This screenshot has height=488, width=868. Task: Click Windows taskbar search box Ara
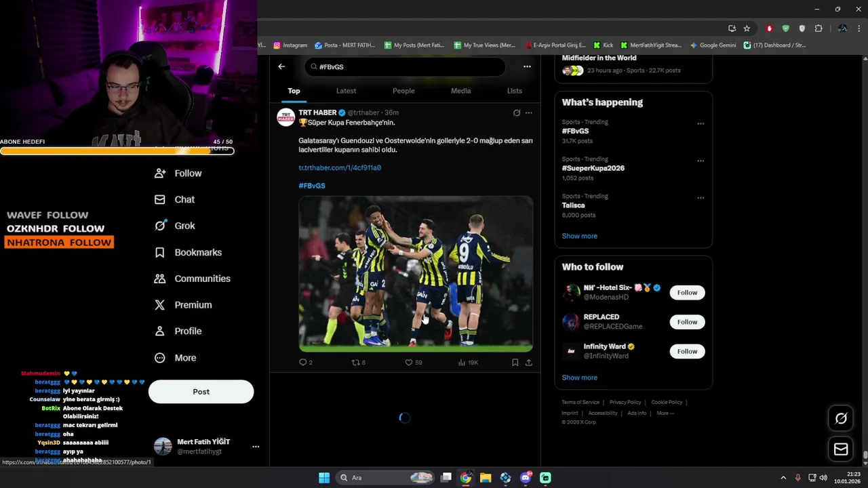pyautogui.click(x=384, y=478)
